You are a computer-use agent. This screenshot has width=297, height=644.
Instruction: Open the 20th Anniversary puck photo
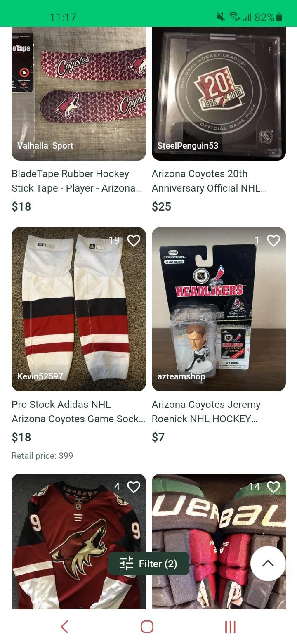[x=219, y=91]
